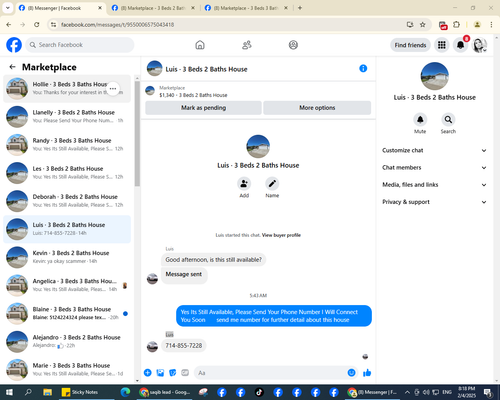This screenshot has height=400, width=500.
Task: Open a new browser tab
Action: (300, 8)
